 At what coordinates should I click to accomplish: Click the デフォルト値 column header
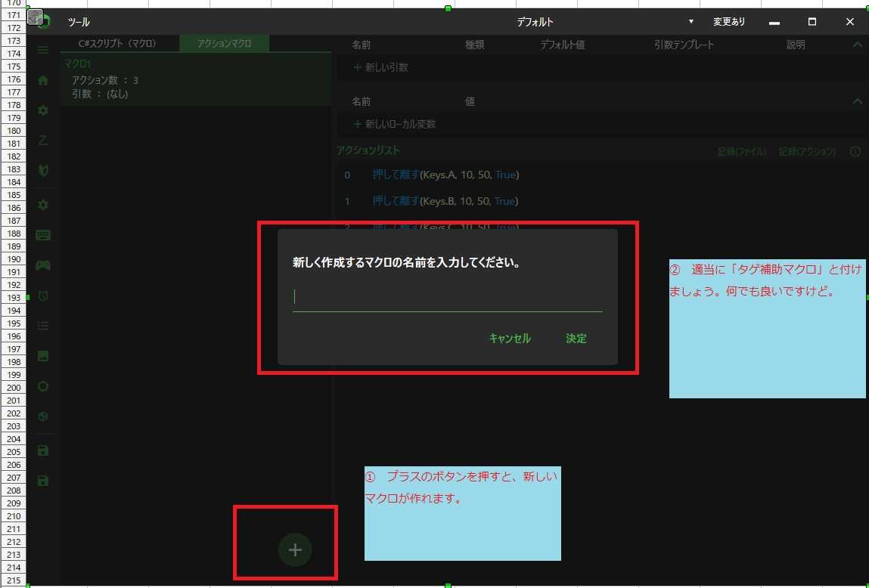[563, 45]
